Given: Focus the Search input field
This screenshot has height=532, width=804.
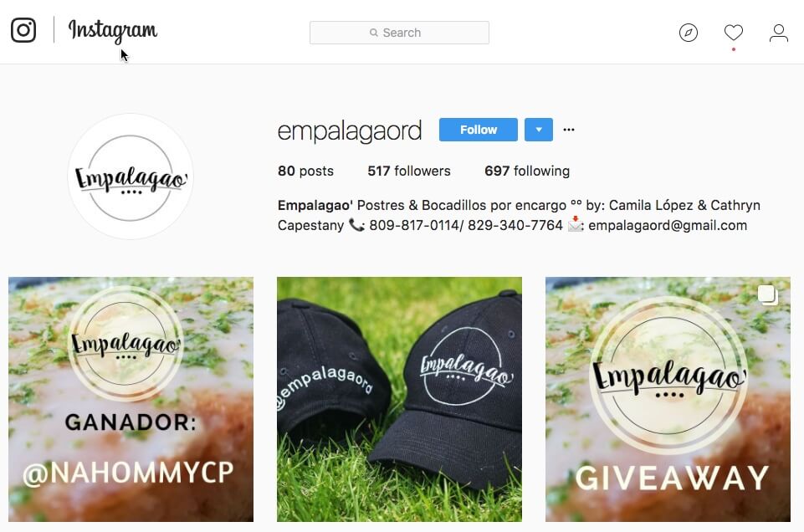Looking at the screenshot, I should pos(399,33).
